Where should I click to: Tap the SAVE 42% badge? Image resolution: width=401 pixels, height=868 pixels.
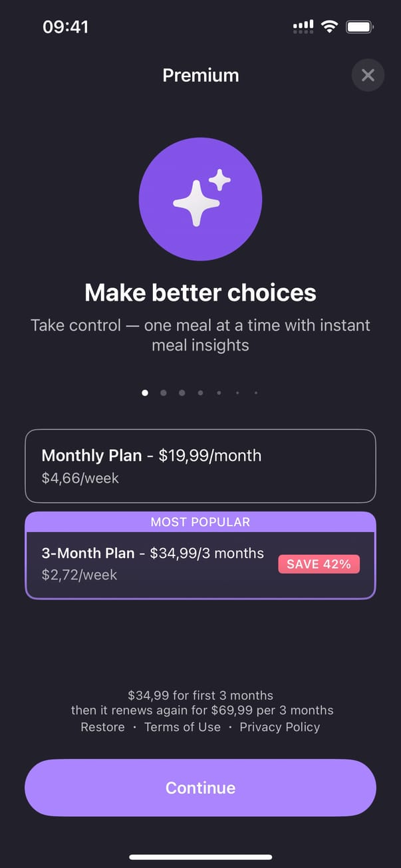point(319,564)
